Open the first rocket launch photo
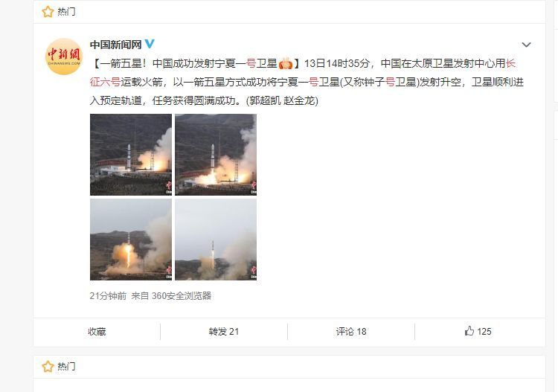Image resolution: width=558 pixels, height=392 pixels. coord(131,155)
